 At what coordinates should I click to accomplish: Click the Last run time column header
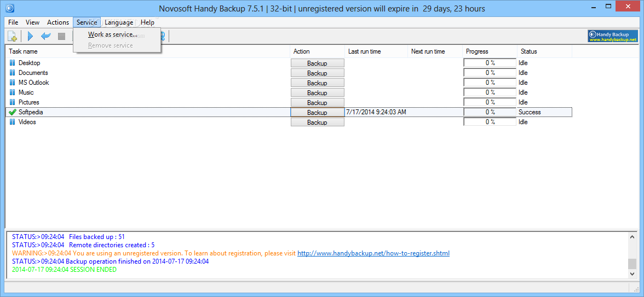click(x=376, y=51)
